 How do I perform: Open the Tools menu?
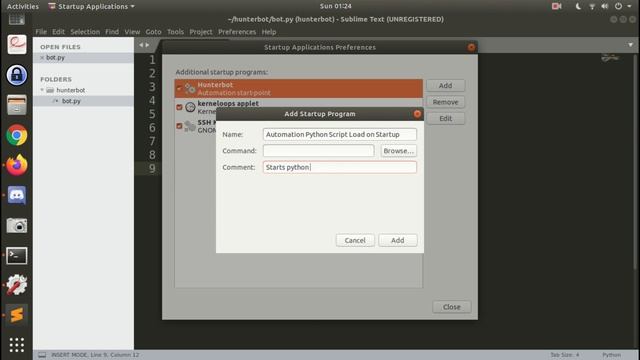click(176, 32)
